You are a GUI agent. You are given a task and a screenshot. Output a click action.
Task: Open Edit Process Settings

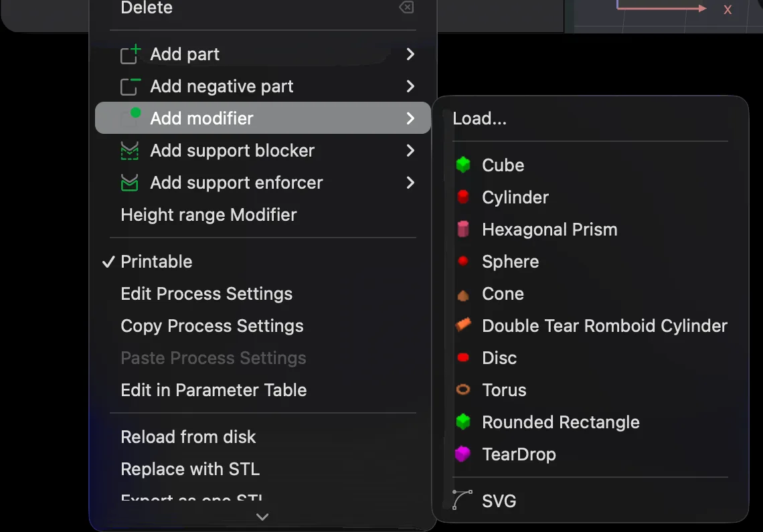click(x=206, y=294)
